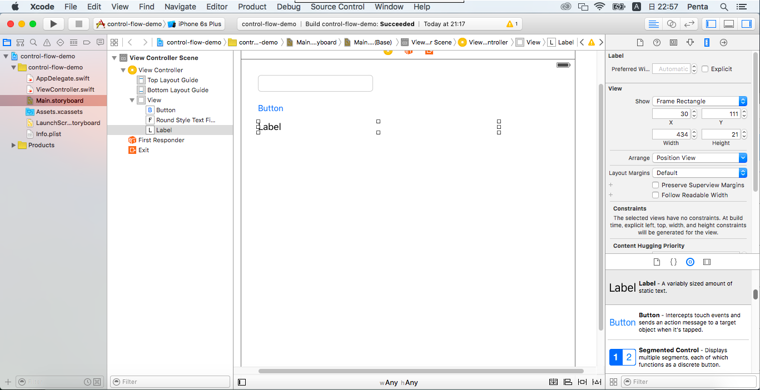This screenshot has width=760, height=390.
Task: Select AppDelegate.swift in navigator
Action: [63, 78]
